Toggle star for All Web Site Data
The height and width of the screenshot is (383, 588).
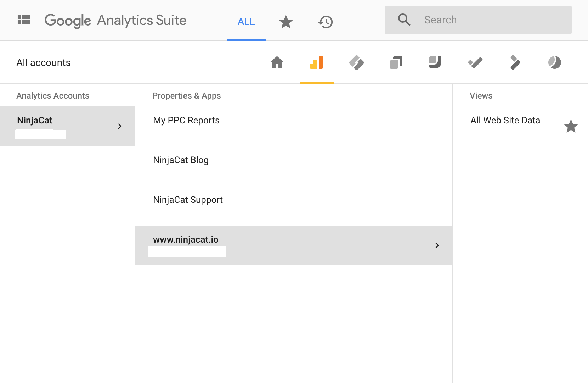coord(571,126)
